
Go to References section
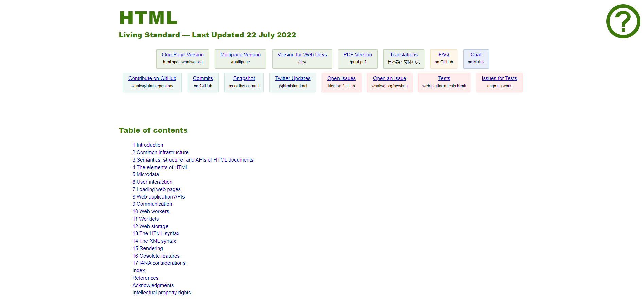[145, 278]
